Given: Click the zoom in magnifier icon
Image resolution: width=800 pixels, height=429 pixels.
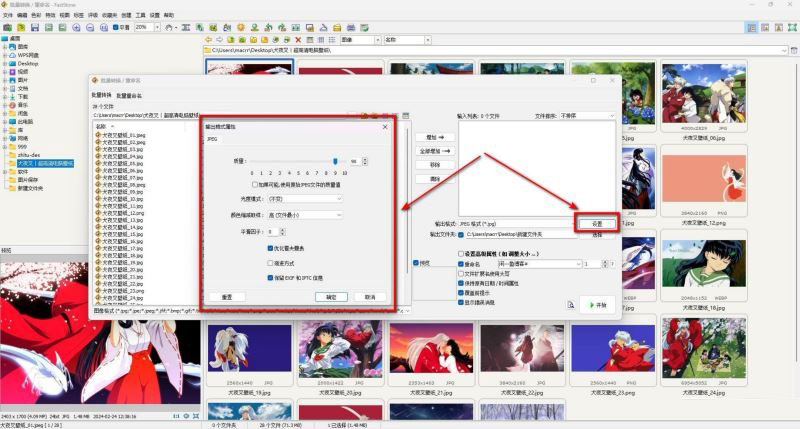Looking at the screenshot, I should point(76,28).
